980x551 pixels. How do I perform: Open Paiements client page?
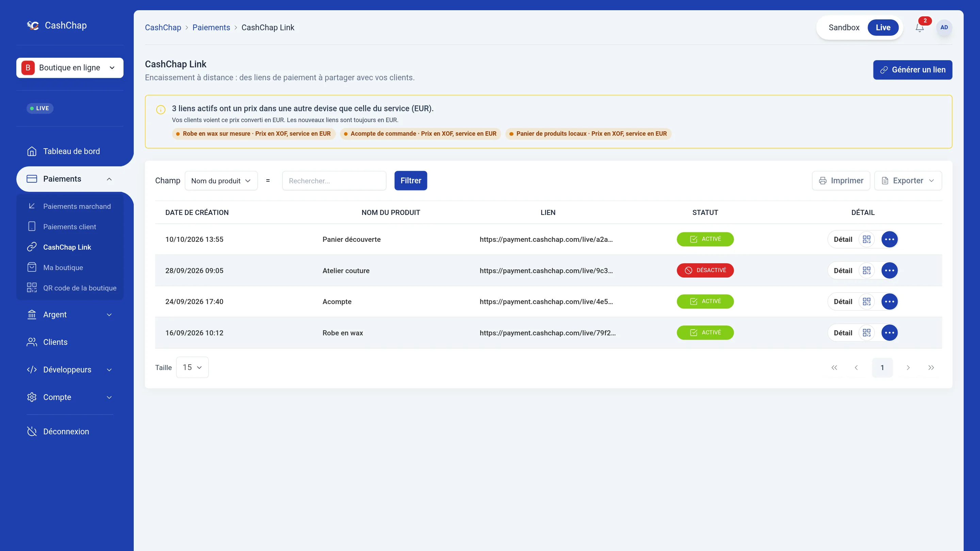click(x=70, y=227)
